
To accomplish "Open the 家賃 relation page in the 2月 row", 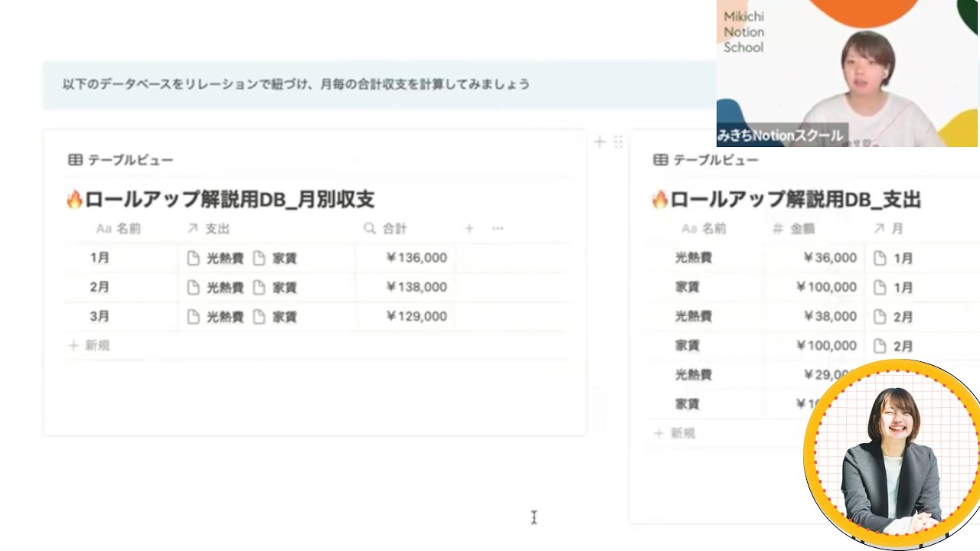I will click(x=275, y=287).
